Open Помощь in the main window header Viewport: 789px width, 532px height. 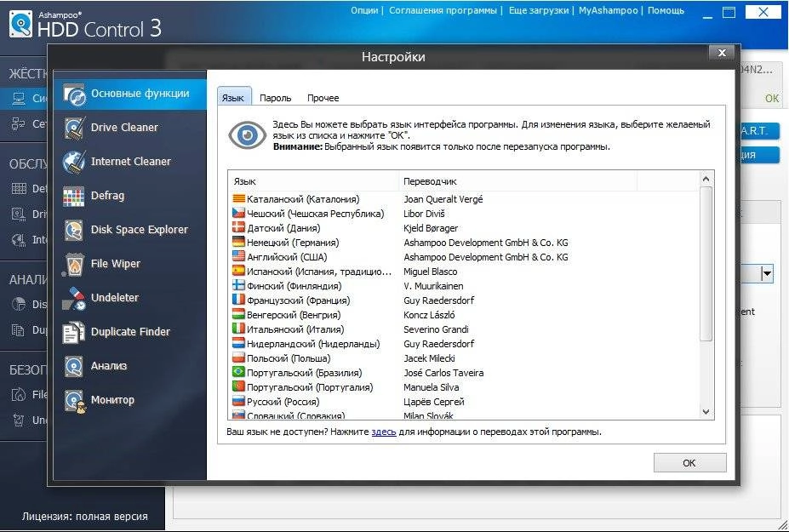666,10
